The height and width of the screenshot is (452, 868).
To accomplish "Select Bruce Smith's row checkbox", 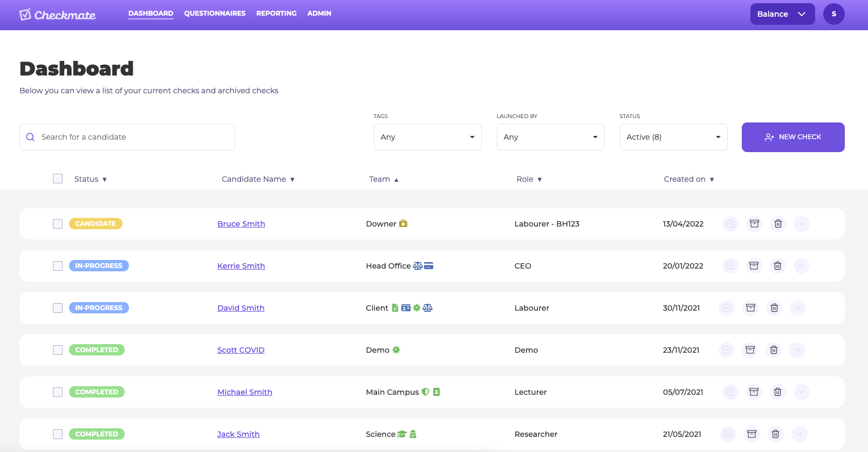I will (x=58, y=224).
